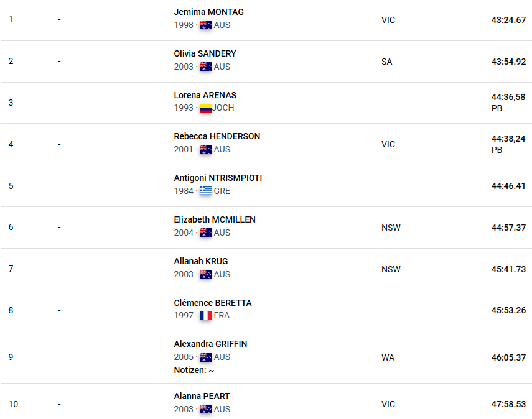Click the Greek flag under Antigoni NTRISMPIOTI

click(x=205, y=191)
